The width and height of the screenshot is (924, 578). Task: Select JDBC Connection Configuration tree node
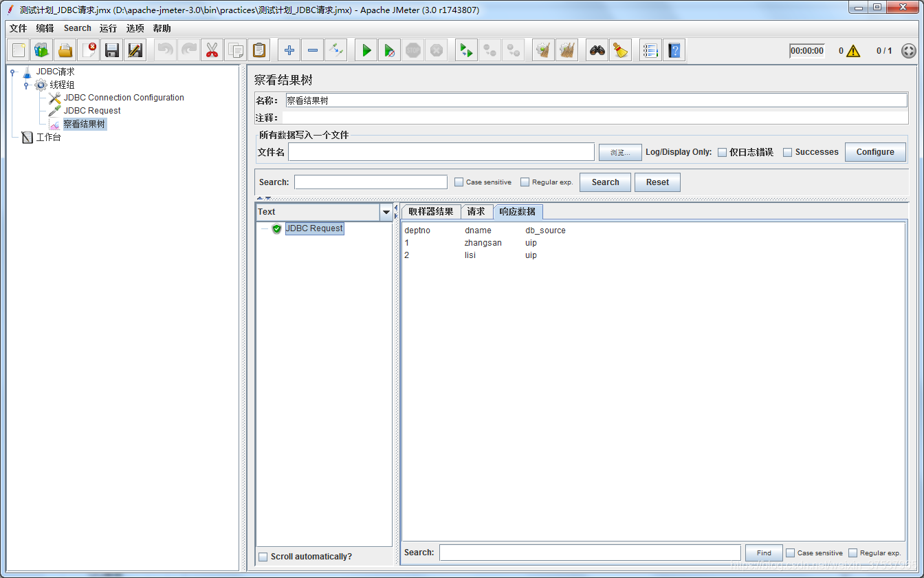tap(124, 98)
